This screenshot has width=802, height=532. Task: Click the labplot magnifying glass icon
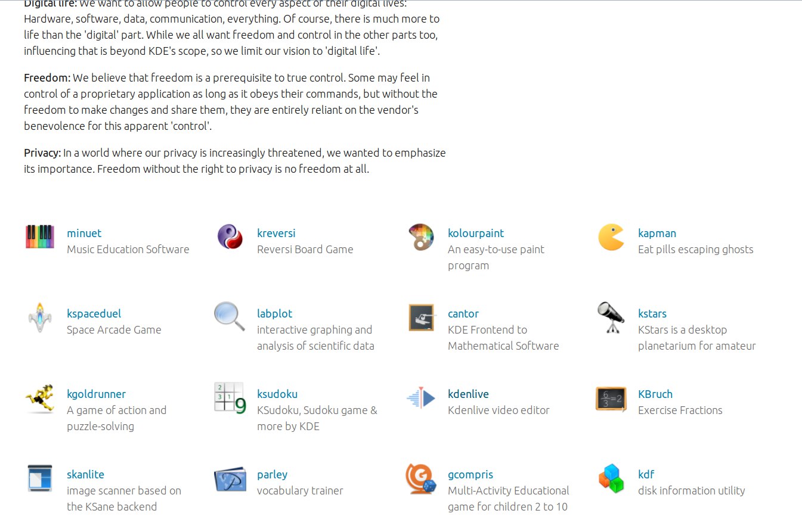coord(230,316)
